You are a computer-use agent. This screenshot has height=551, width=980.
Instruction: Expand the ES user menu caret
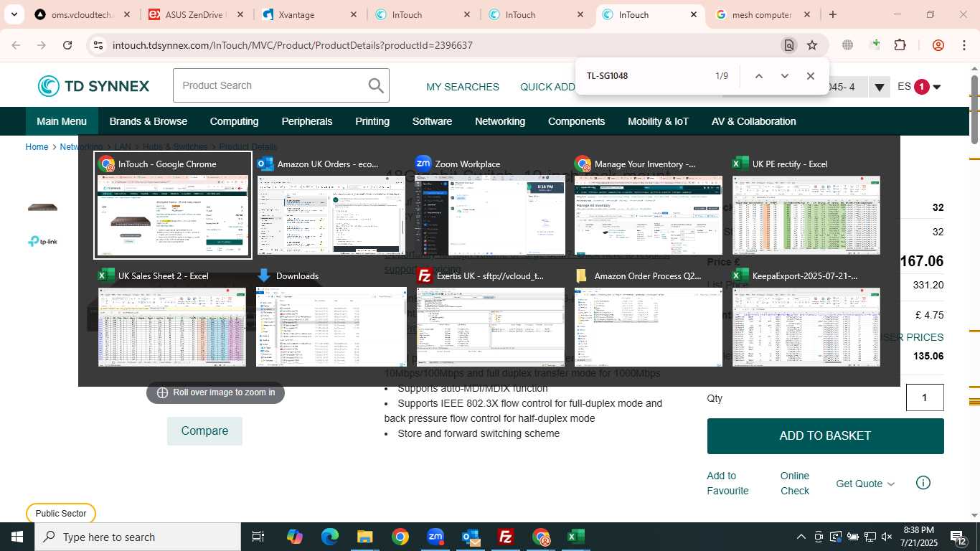pos(936,88)
